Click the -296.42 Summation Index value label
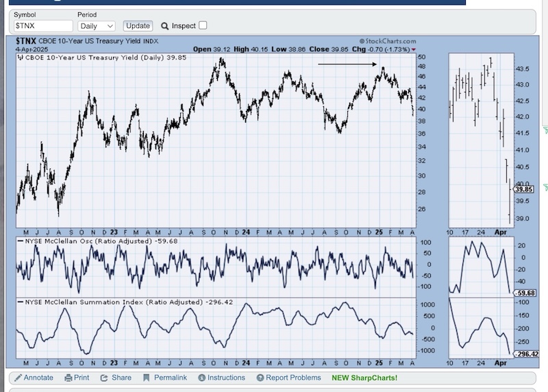Screen dimensions: 548x392 pos(527,354)
